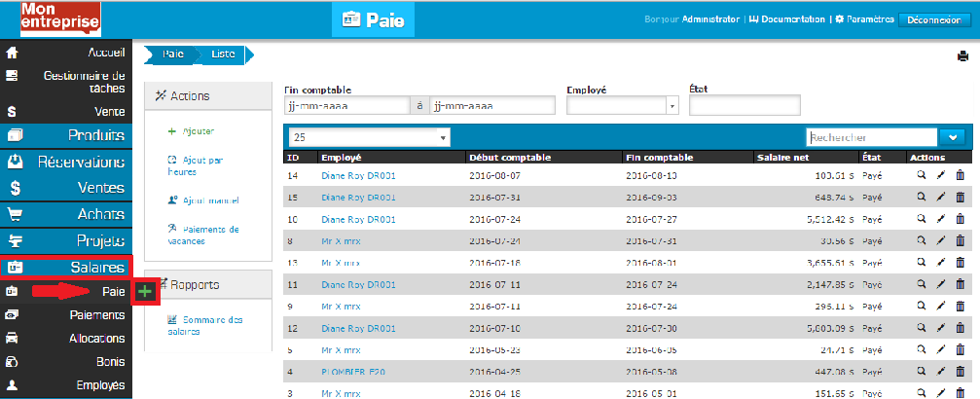Open the Employé filter dropdown
Viewport: 980px width, 399px height.
pyautogui.click(x=622, y=105)
